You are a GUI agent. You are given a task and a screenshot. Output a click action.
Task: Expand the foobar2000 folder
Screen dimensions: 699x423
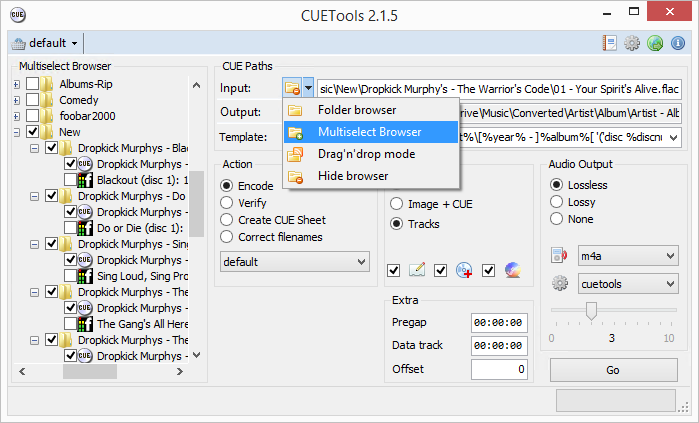tap(16, 116)
